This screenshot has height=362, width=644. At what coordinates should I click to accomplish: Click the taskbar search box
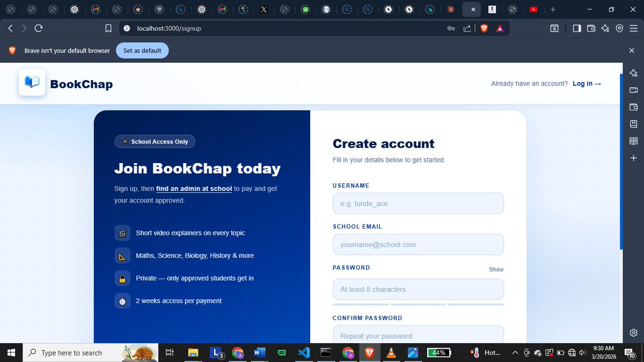pyautogui.click(x=90, y=352)
